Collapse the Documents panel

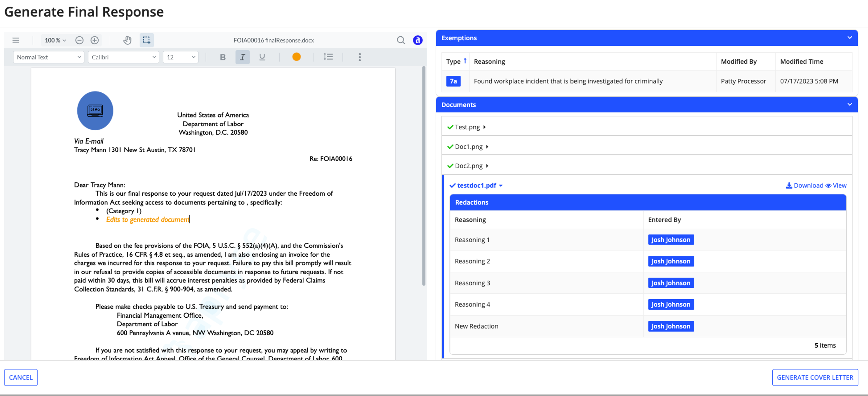(x=849, y=104)
